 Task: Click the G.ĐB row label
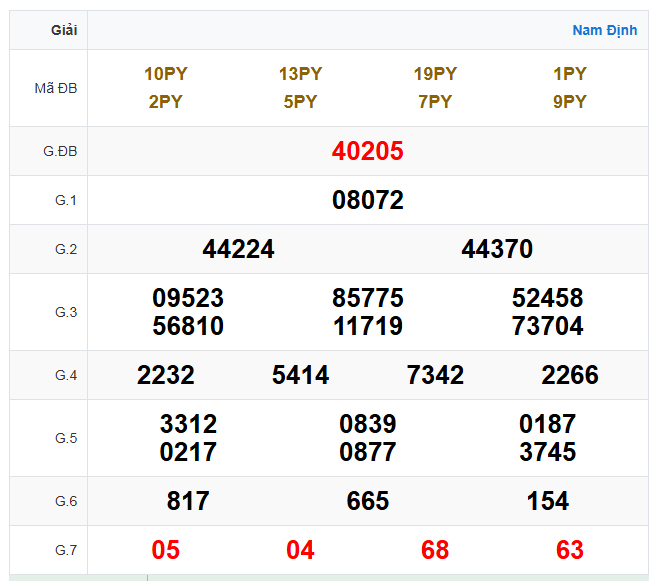[60, 151]
